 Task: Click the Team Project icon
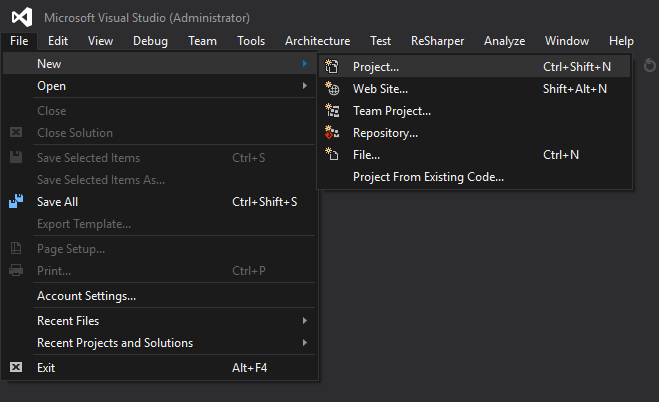pos(333,111)
